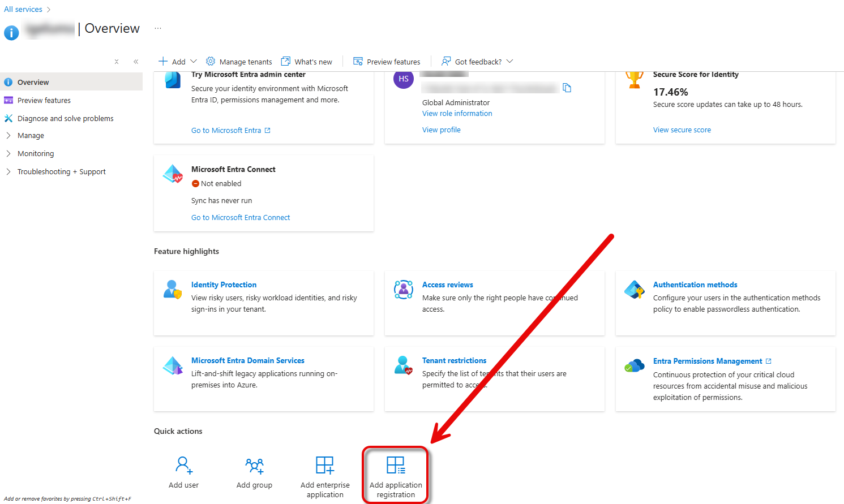Copy the tenant ID with the copy icon
This screenshot has height=504, width=844.
tap(567, 88)
